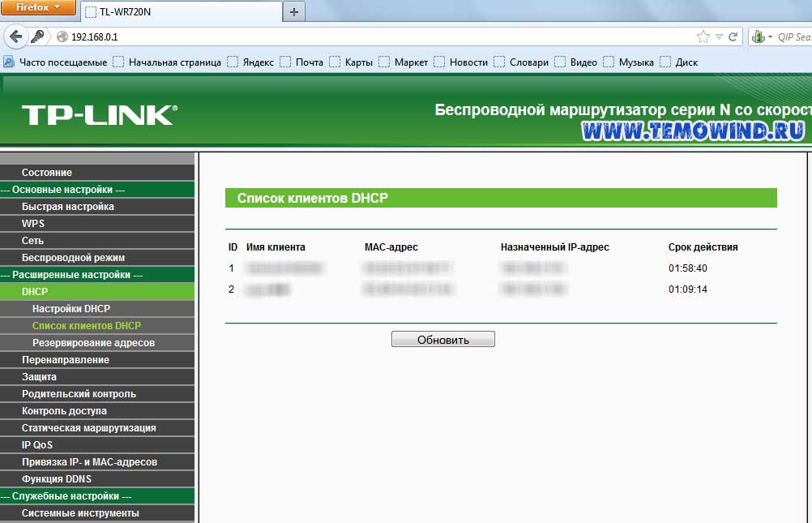Open the IP QoS sidebar item

click(97, 444)
